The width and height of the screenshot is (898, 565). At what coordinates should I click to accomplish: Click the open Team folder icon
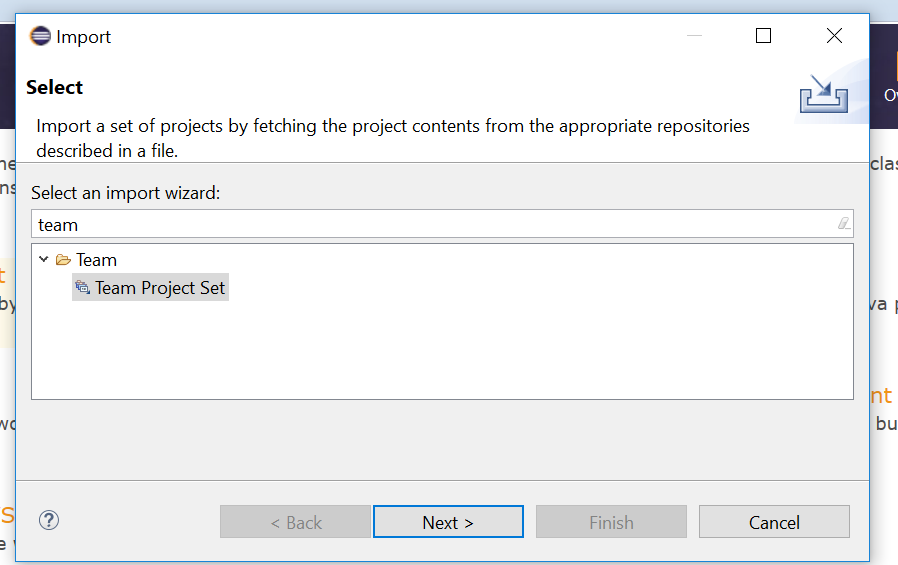(x=63, y=260)
